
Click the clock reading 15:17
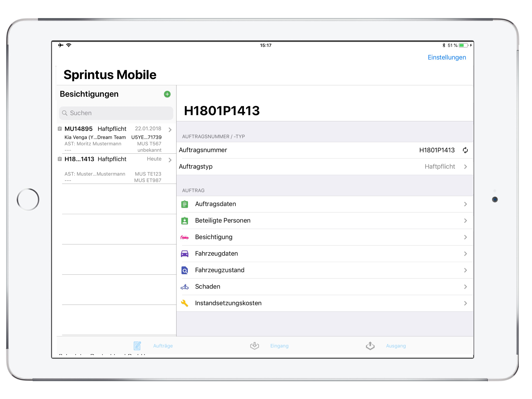266,45
